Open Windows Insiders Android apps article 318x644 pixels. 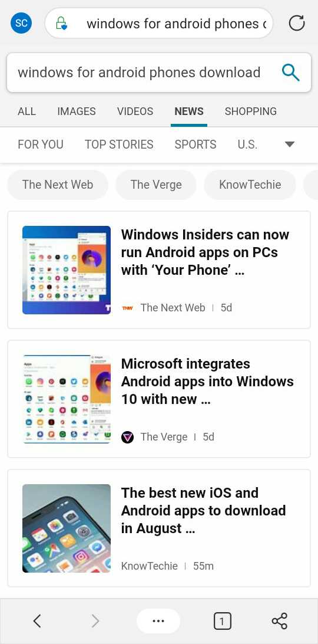(x=205, y=252)
